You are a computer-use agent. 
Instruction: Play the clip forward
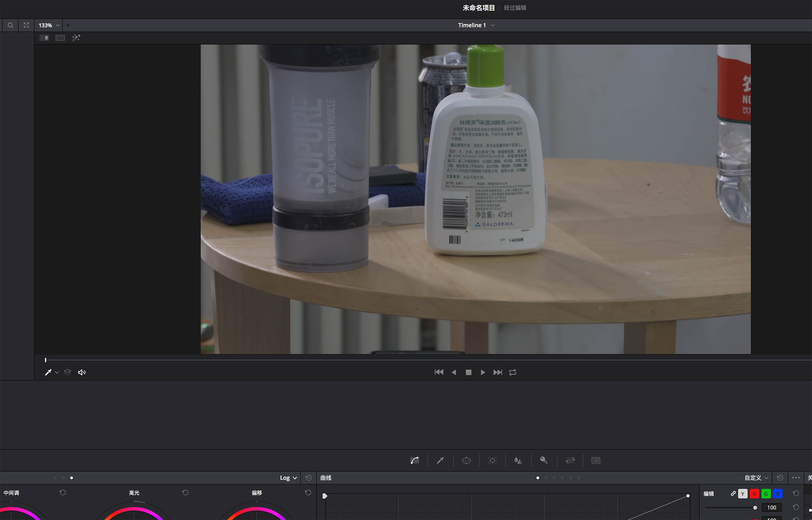click(483, 372)
